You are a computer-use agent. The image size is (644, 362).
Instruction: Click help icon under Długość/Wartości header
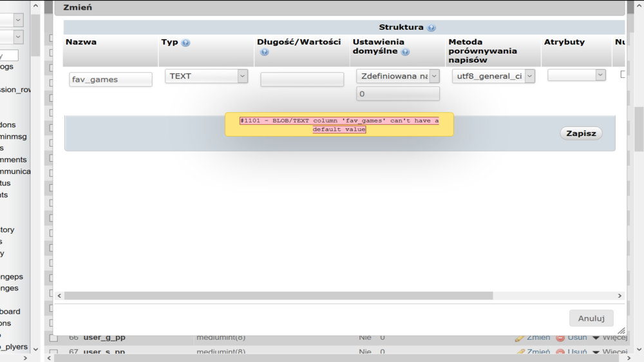[264, 52]
